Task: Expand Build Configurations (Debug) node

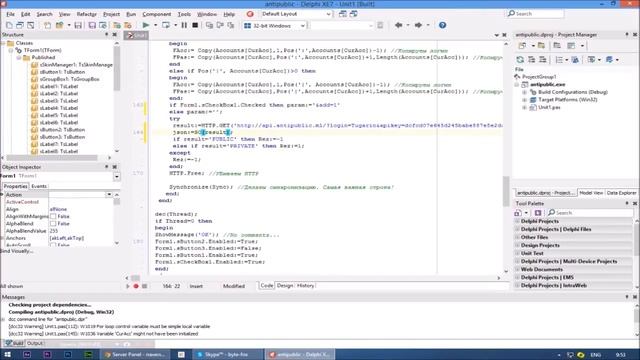Action: coord(524,92)
